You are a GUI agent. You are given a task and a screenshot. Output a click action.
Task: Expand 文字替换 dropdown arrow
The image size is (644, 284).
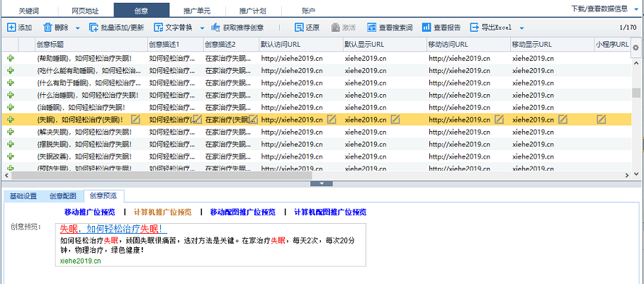click(x=202, y=28)
